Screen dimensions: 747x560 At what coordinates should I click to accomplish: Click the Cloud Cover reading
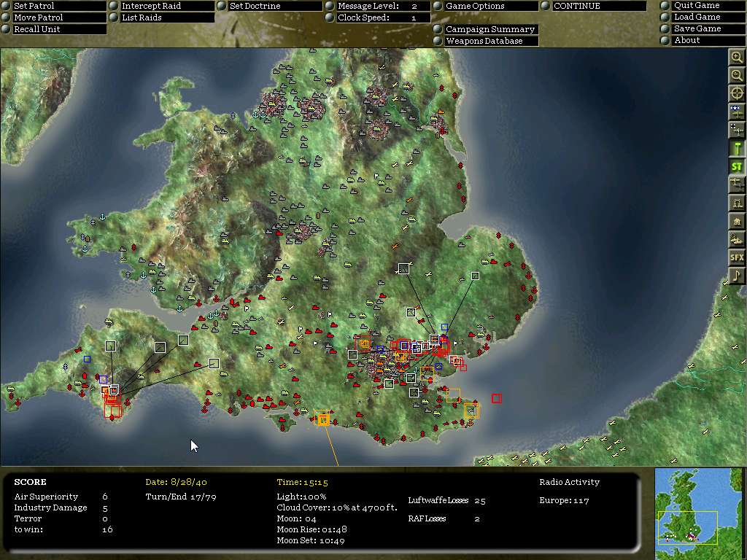coord(337,507)
